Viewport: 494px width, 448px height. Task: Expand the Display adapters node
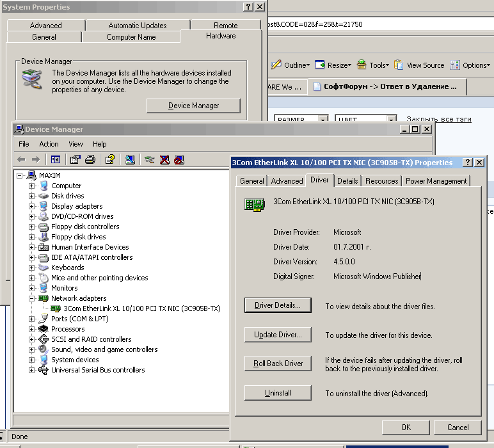click(x=31, y=206)
